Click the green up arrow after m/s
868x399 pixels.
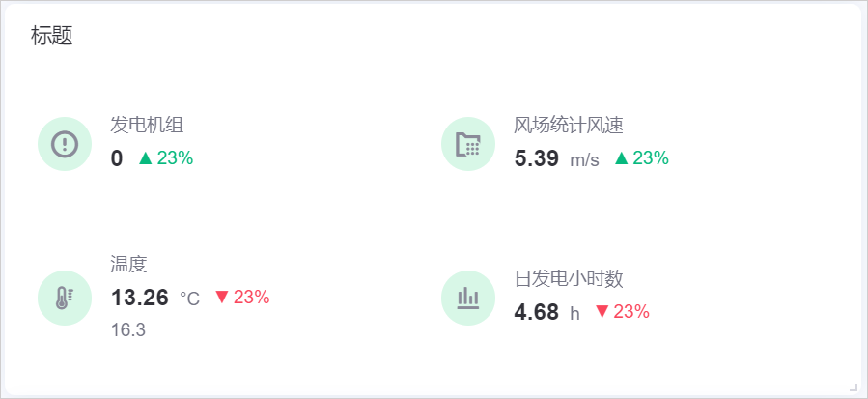click(x=622, y=158)
